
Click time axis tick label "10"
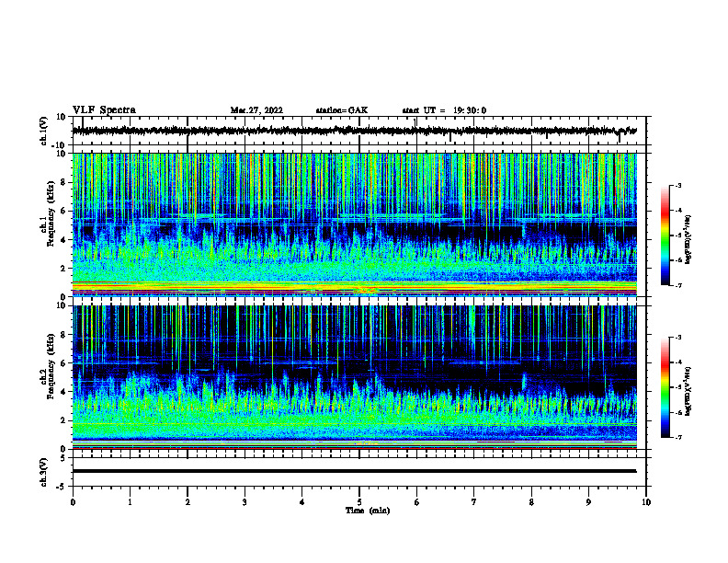click(x=646, y=502)
